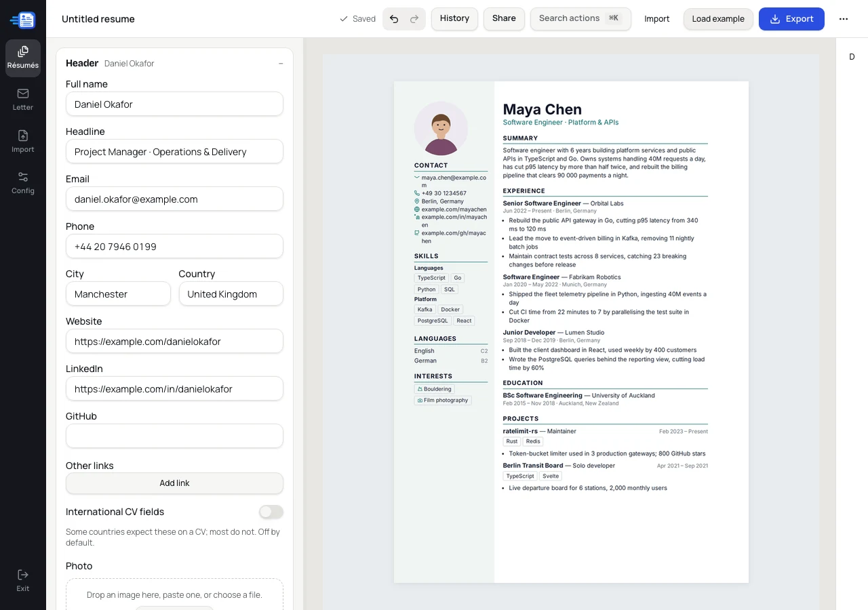The width and height of the screenshot is (868, 610).
Task: Open the History panel
Action: pos(454,19)
